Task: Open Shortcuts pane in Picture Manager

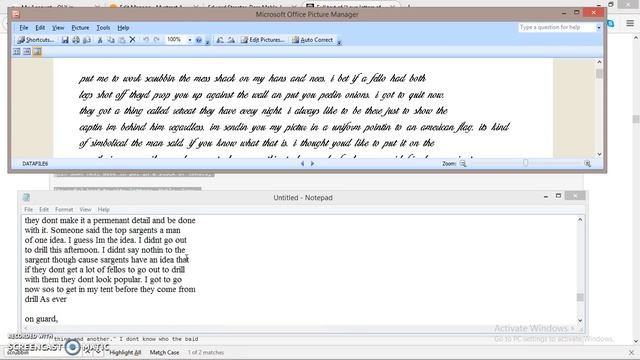Action: click(x=36, y=40)
